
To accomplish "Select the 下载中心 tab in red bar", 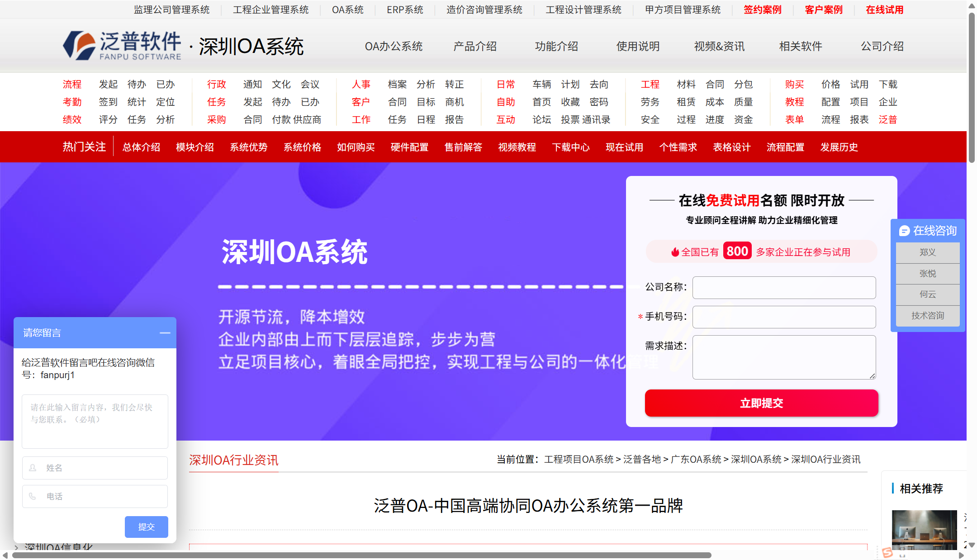I will [570, 147].
